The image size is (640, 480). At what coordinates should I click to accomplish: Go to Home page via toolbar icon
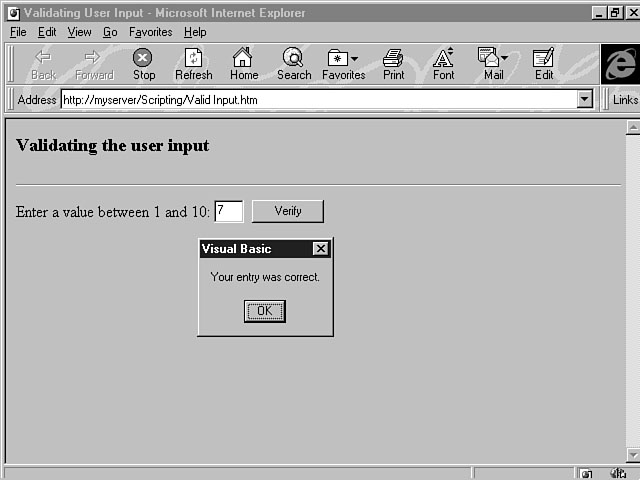[243, 63]
